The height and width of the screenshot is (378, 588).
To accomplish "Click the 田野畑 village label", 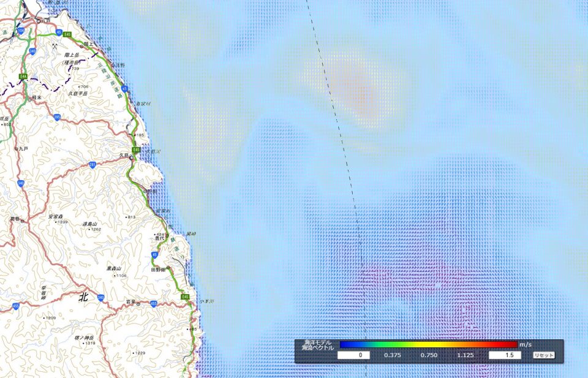I will (158, 269).
